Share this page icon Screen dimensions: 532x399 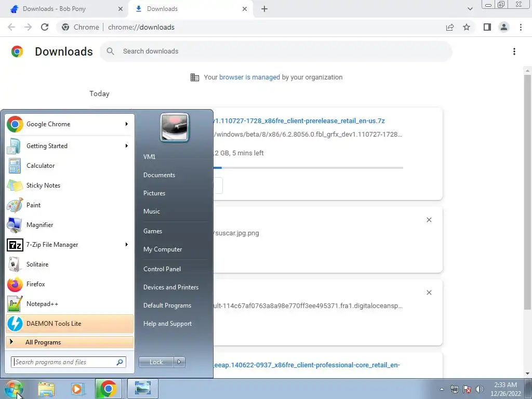(x=450, y=27)
